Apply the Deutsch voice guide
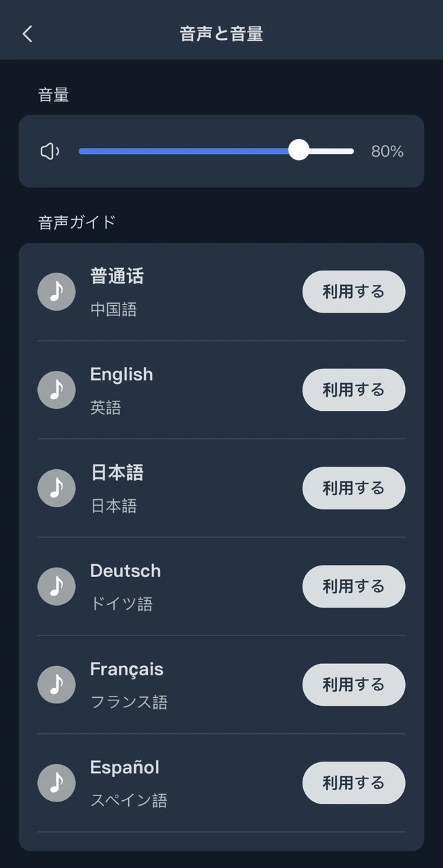Viewport: 443px width, 868px height. (x=353, y=587)
